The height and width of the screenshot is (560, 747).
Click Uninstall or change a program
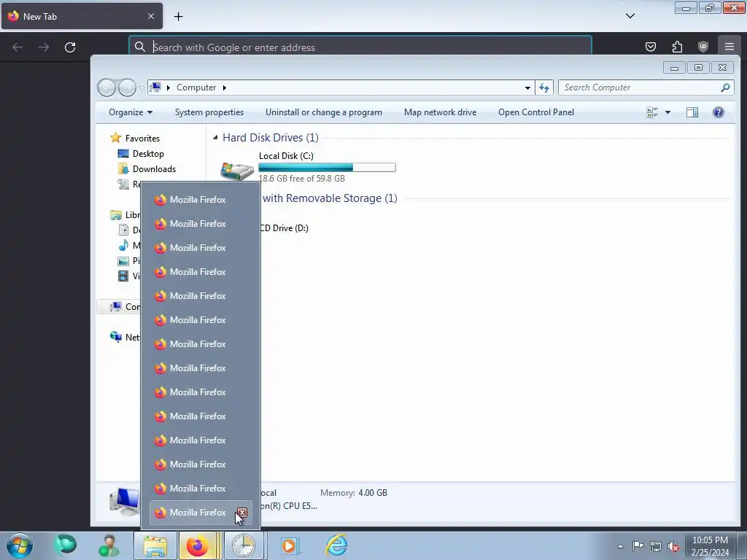pos(323,112)
